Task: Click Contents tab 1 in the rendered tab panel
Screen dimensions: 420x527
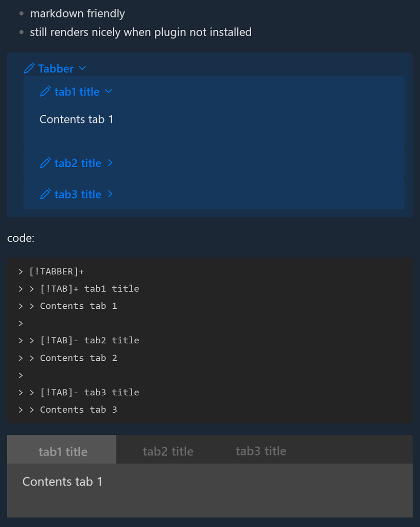Action: 62,481
